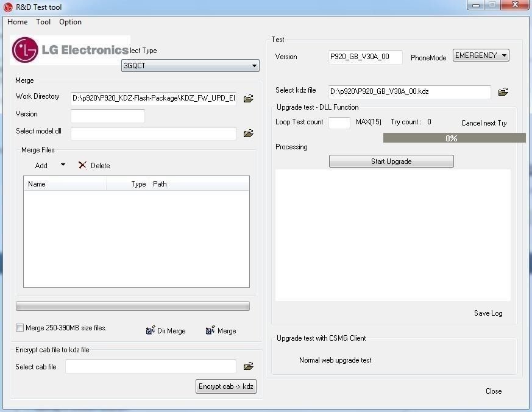Click the Dir Merge icon

[151, 330]
